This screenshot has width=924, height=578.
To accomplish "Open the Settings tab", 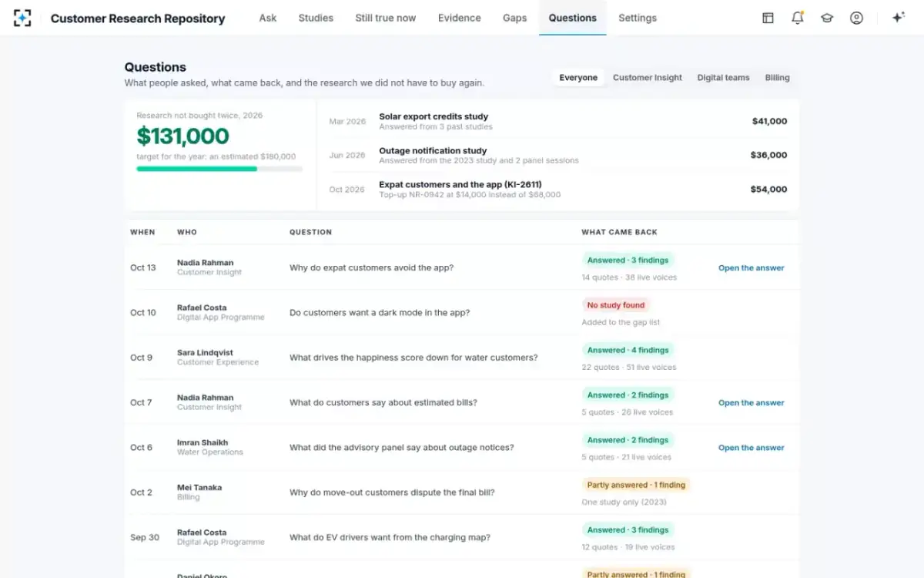I will [x=638, y=18].
